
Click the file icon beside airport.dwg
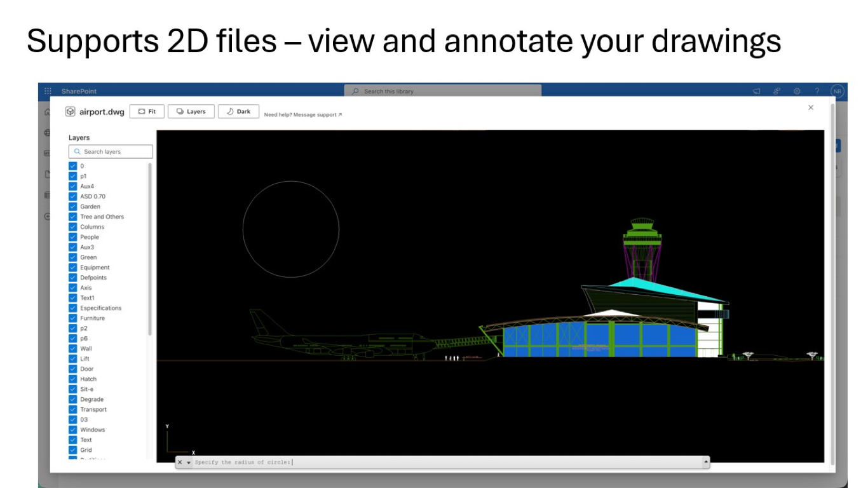[x=70, y=111]
